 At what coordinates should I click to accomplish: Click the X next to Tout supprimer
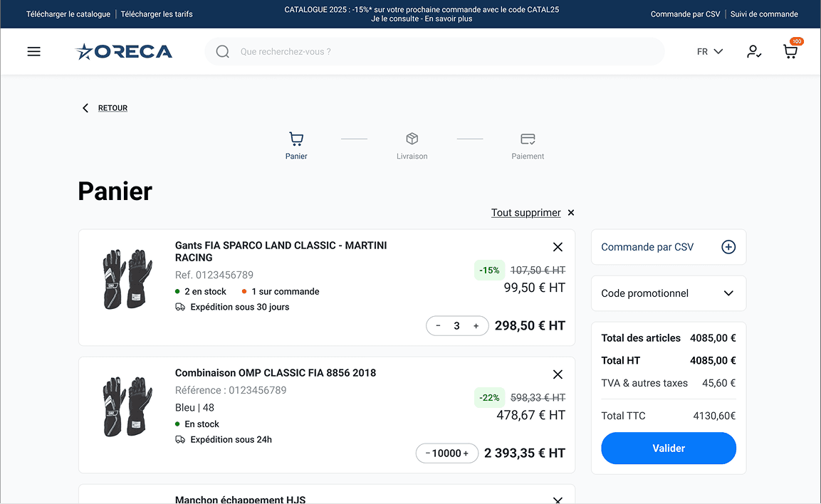(571, 212)
